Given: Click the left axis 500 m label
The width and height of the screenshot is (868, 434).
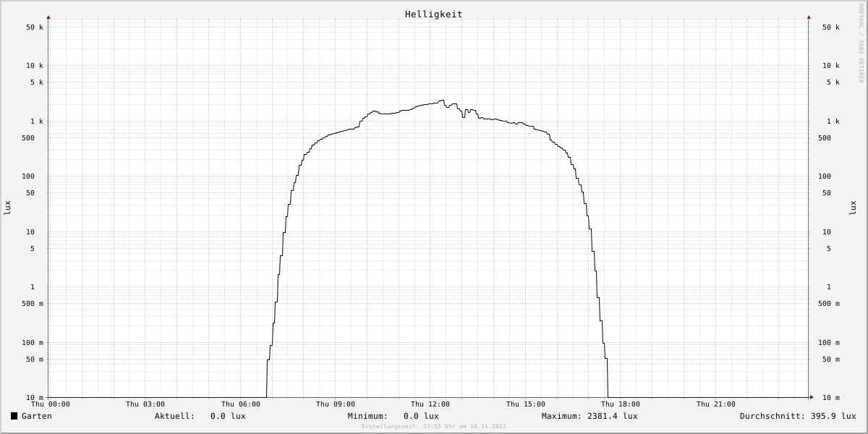Looking at the screenshot, I should [x=33, y=304].
